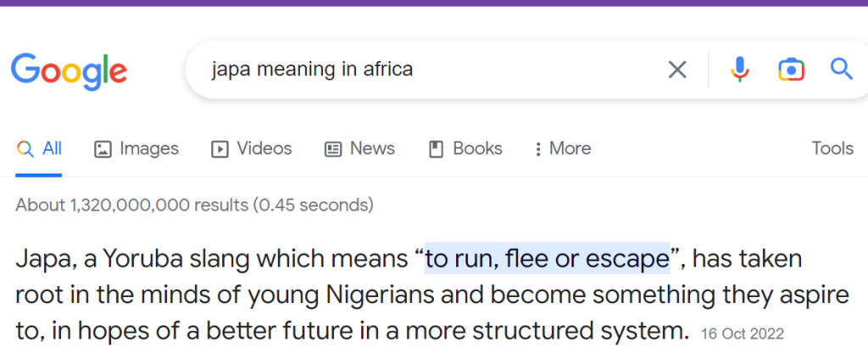Click the Images tab picture icon
The width and height of the screenshot is (868, 364).
[x=103, y=149]
